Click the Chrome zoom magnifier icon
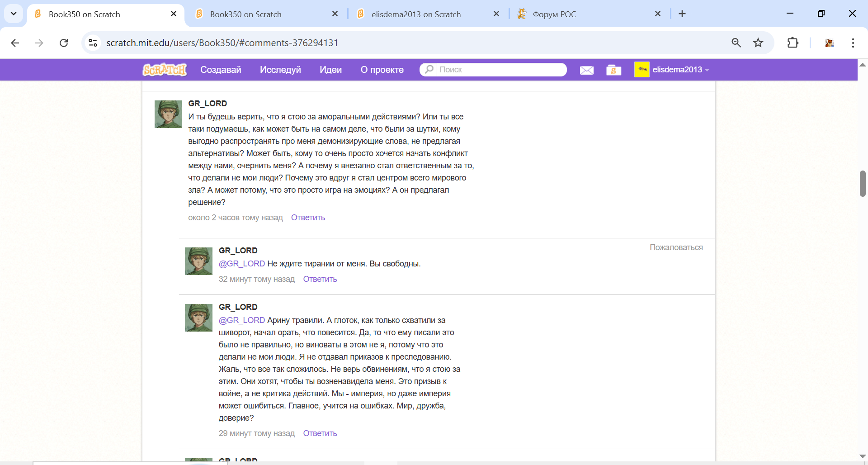Screen dimensions: 868x465 click(x=736, y=43)
